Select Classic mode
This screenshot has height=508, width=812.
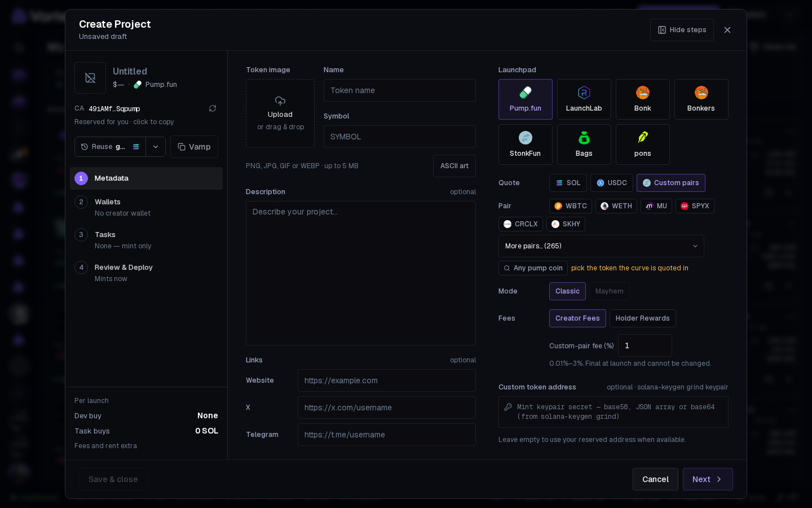567,291
